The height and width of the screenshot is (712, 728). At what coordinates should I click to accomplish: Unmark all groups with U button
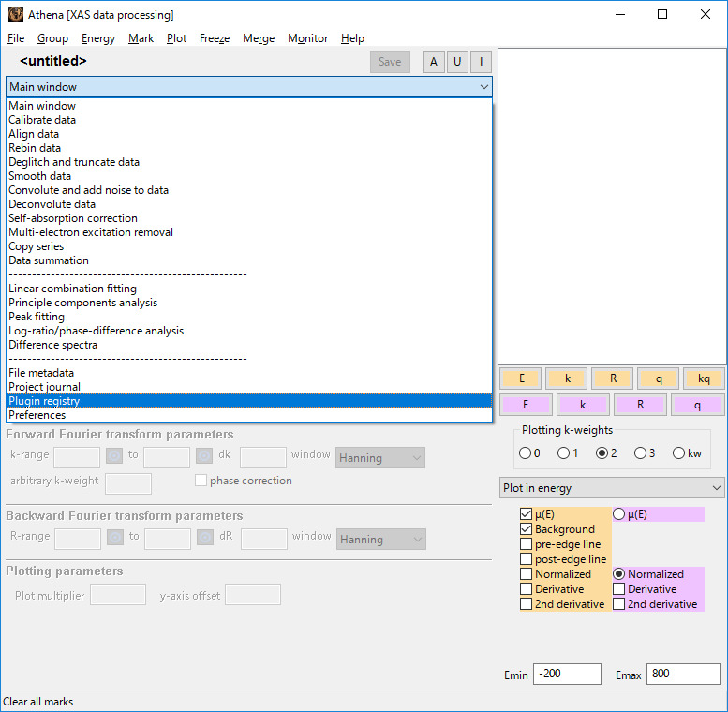tap(457, 62)
